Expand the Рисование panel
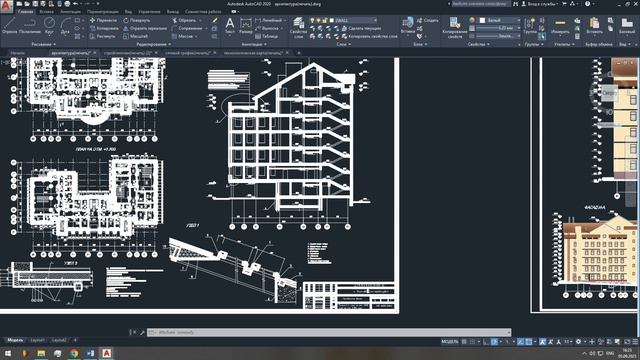640x360 pixels. pos(44,44)
